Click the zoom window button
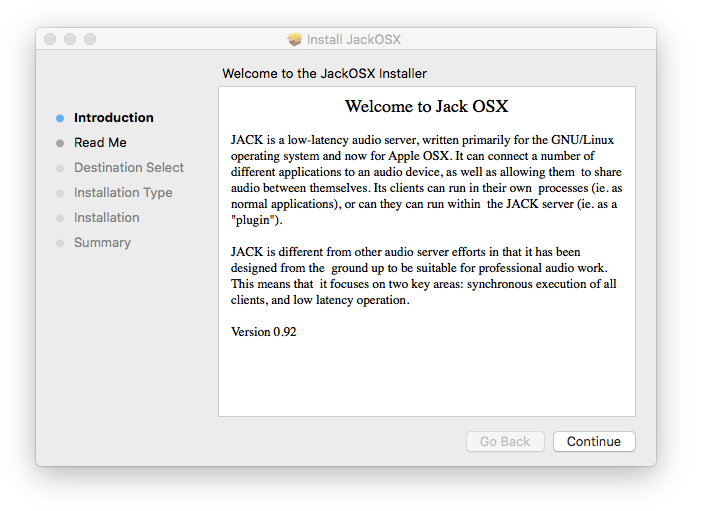The height and width of the screenshot is (511, 711). [90, 39]
